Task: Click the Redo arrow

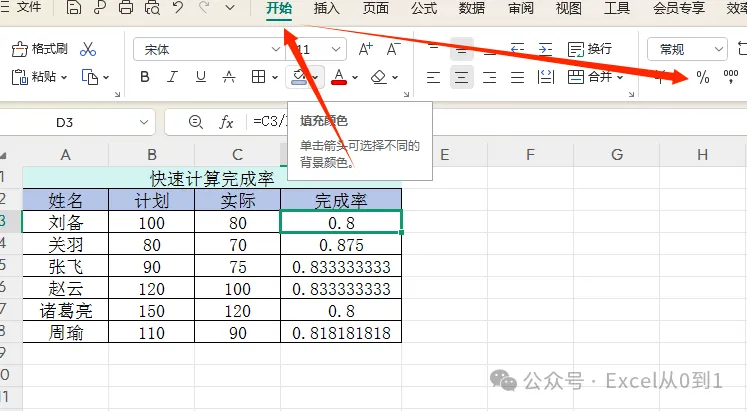Action: pos(204,7)
